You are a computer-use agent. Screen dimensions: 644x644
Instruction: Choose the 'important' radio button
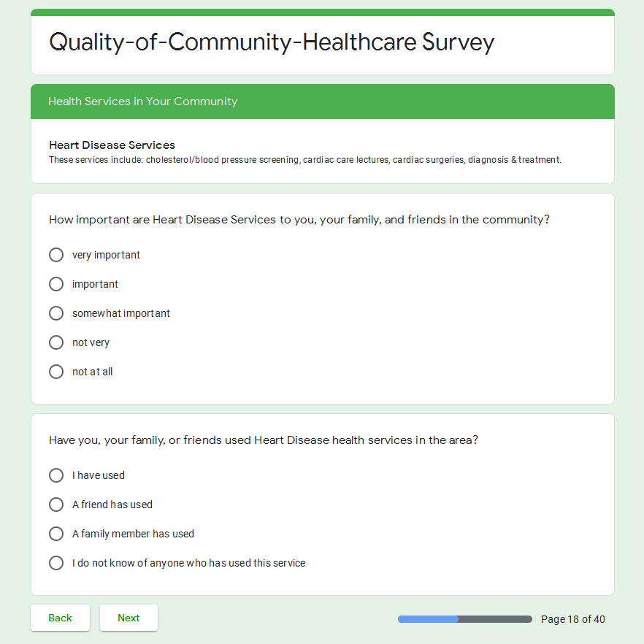(56, 284)
